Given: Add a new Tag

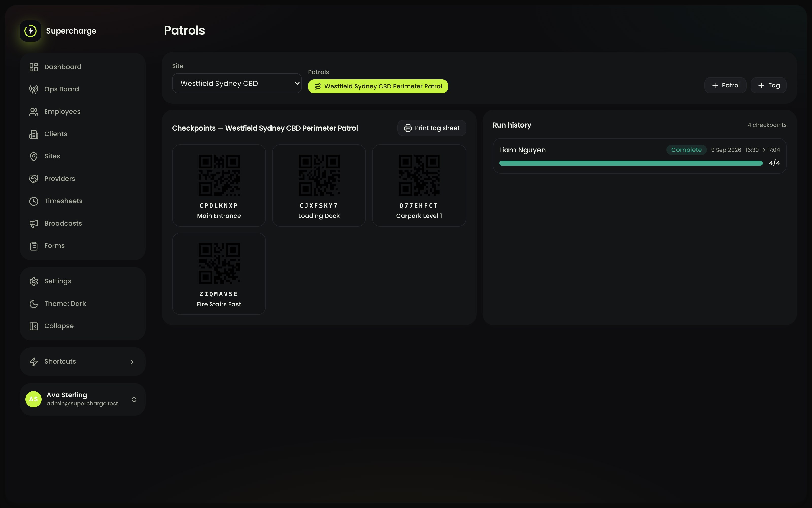Looking at the screenshot, I should 768,85.
